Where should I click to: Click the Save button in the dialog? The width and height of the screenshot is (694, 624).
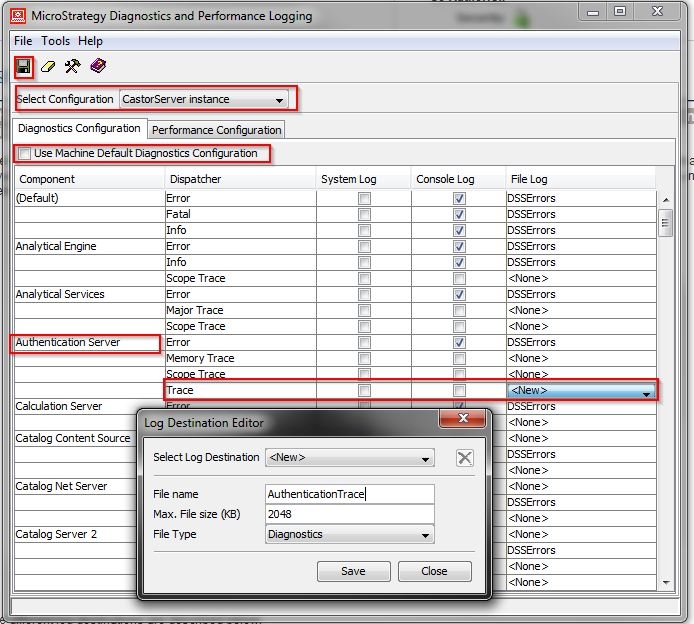coord(353,571)
